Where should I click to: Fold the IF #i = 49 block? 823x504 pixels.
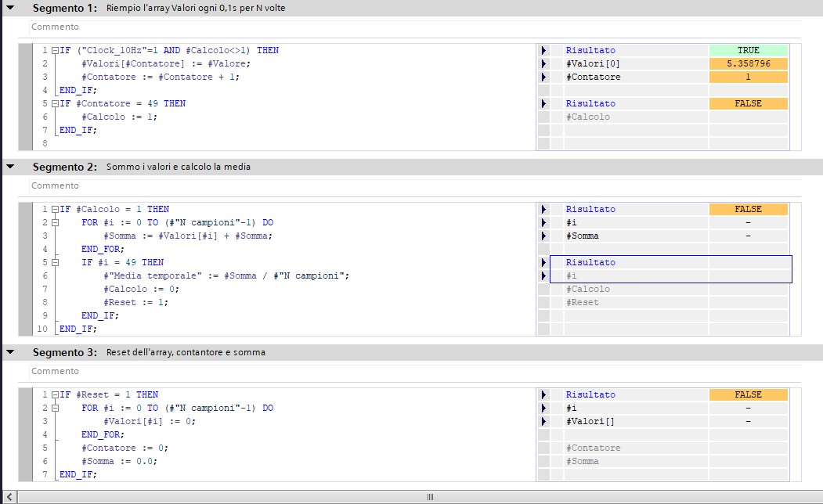click(x=55, y=262)
